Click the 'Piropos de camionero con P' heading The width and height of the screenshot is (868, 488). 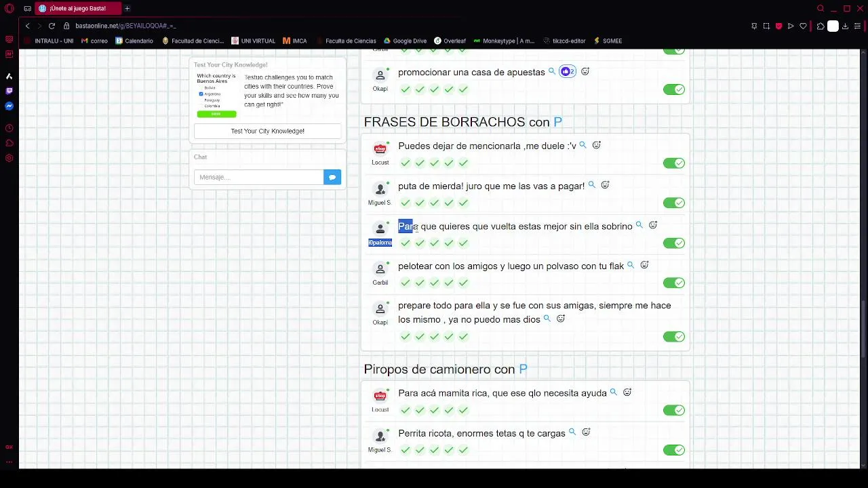coord(446,369)
